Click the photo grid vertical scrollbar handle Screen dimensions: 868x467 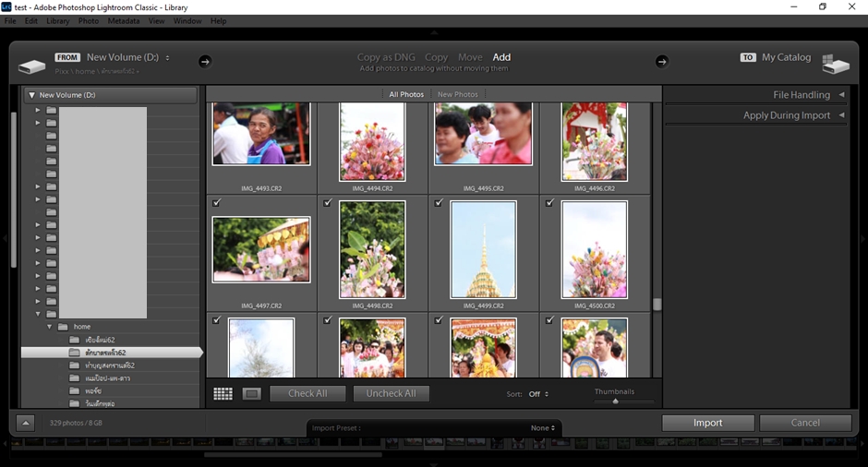(657, 305)
